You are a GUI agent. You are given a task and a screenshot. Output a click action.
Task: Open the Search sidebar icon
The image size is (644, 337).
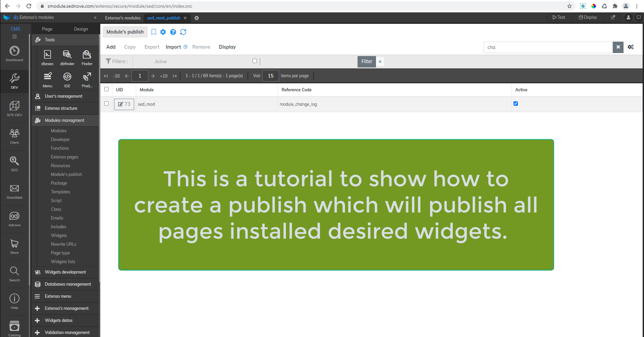14,274
